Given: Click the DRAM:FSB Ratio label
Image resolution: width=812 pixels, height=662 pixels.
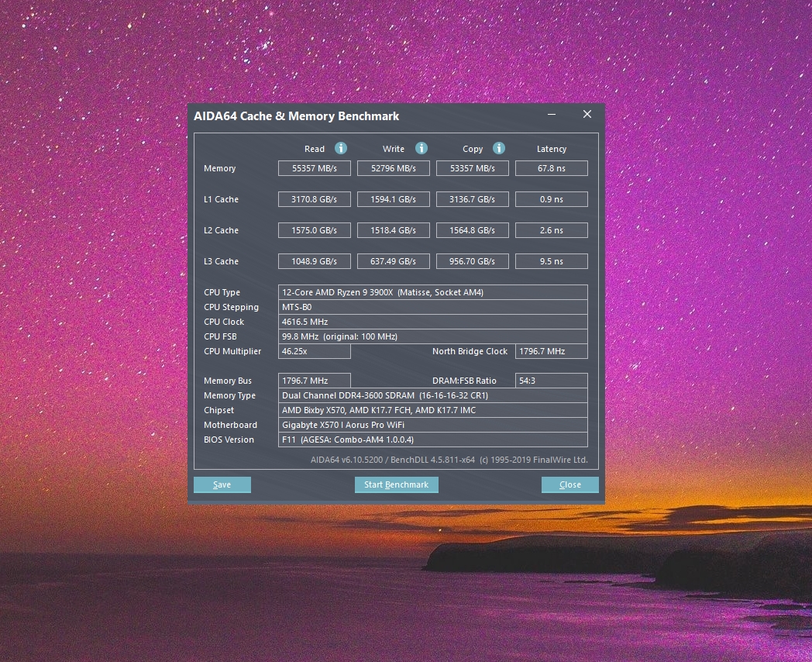Looking at the screenshot, I should pyautogui.click(x=464, y=381).
